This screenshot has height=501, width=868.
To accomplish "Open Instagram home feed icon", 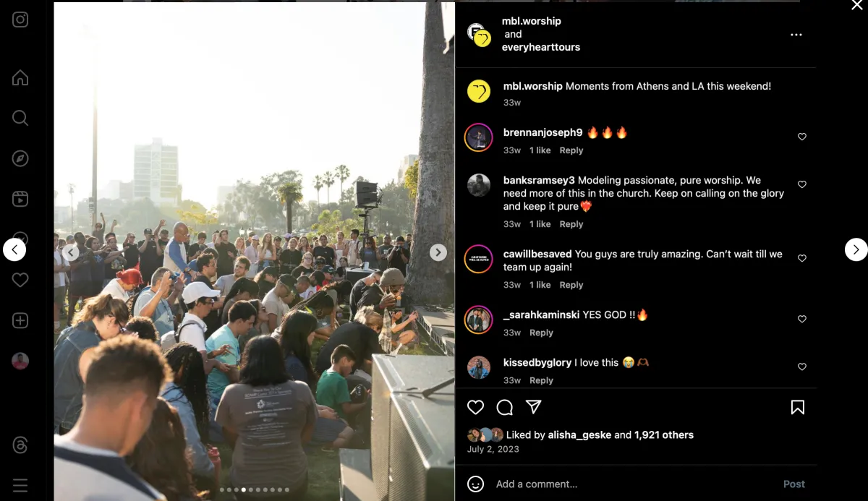I will click(20, 77).
